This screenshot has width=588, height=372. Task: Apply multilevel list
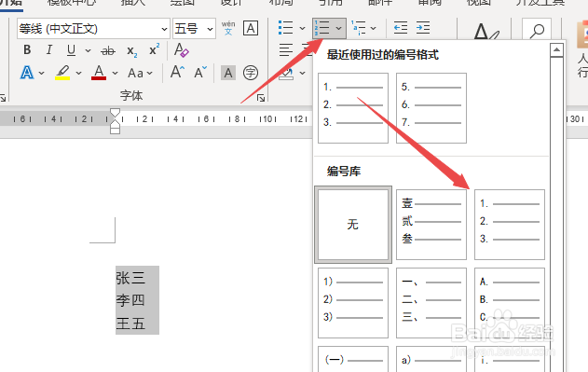click(x=359, y=28)
